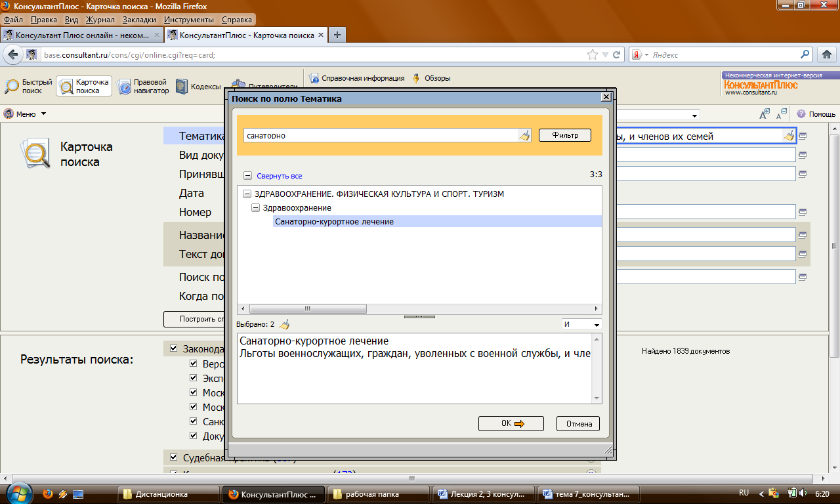Open the Обзоры section
This screenshot has width=840, height=504.
pyautogui.click(x=431, y=78)
